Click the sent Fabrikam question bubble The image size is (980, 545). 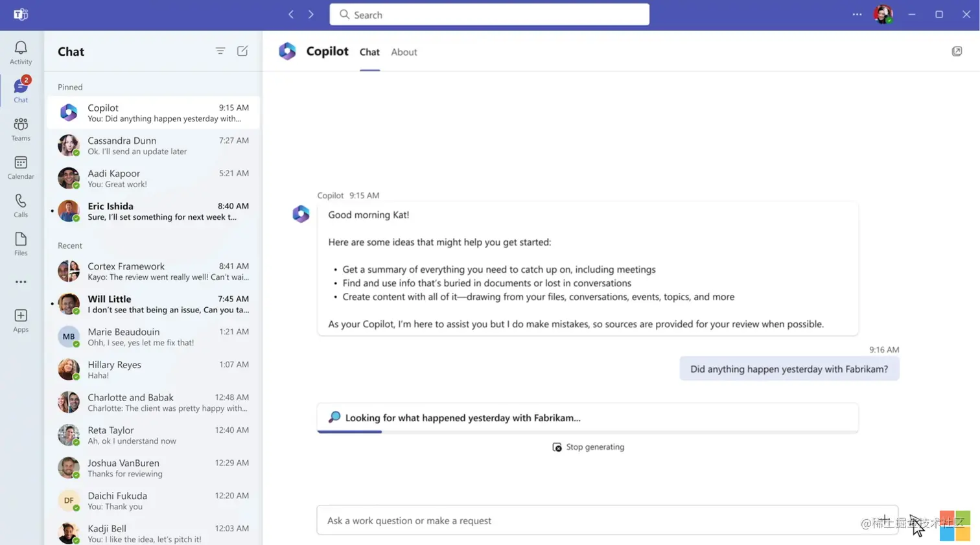coord(789,369)
